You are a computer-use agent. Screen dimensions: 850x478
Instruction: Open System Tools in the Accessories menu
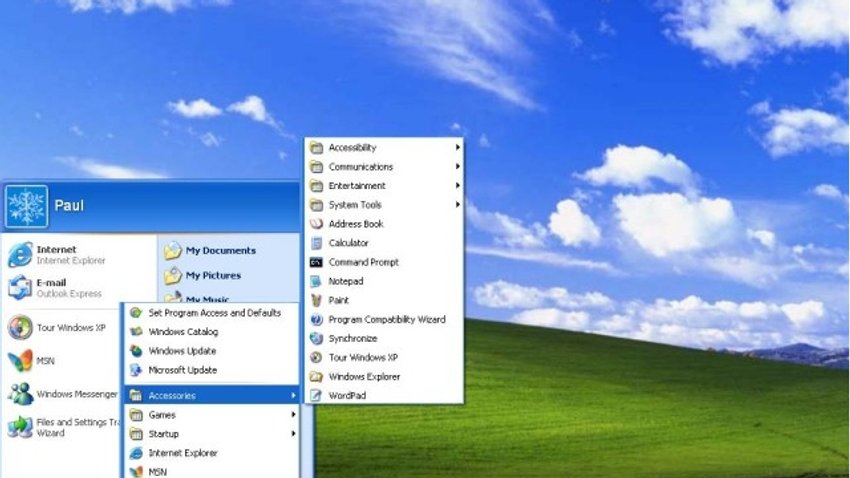(384, 205)
